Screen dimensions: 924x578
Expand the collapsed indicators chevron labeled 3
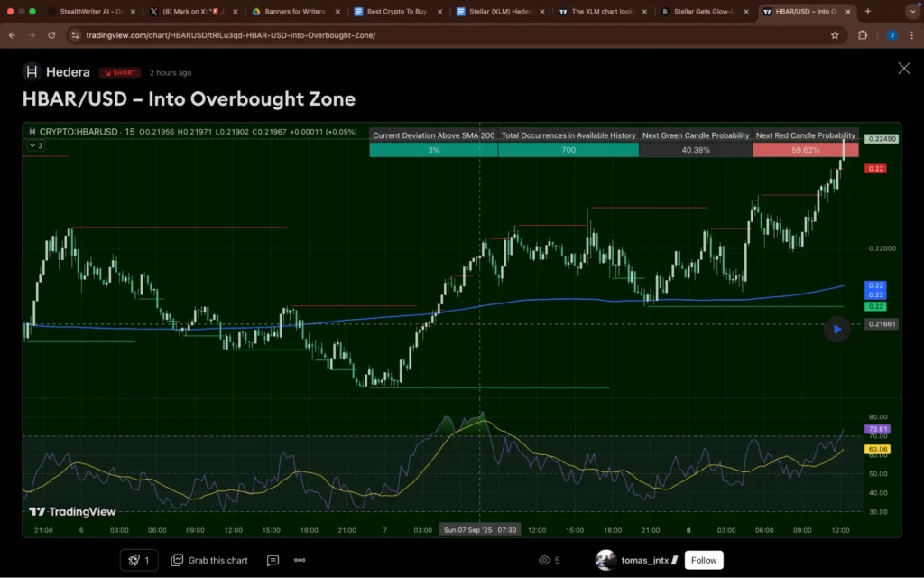pyautogui.click(x=36, y=145)
